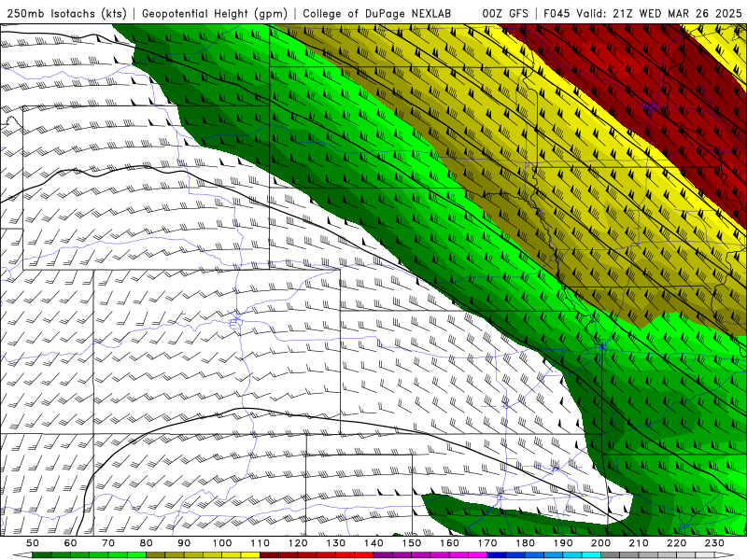Click the 90 label on the color scale
This screenshot has height=560, width=747.
(184, 543)
